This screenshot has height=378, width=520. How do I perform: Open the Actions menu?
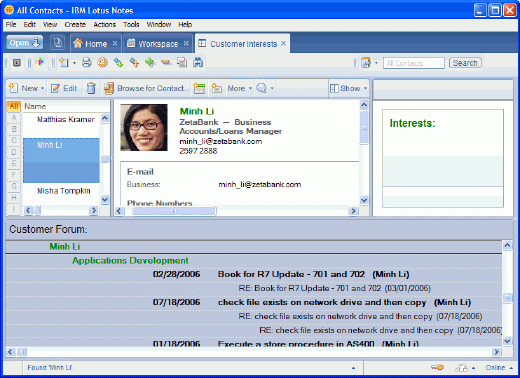coord(104,24)
